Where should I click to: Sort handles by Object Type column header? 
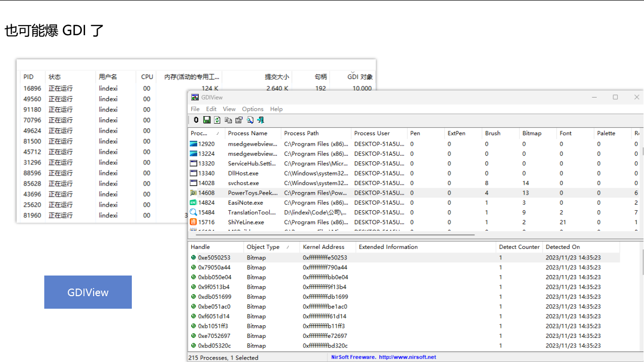tap(263, 247)
